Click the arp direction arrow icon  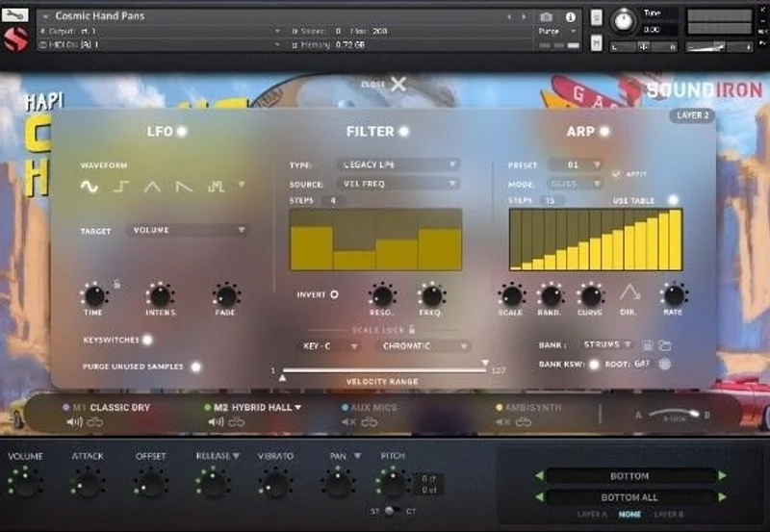point(629,293)
